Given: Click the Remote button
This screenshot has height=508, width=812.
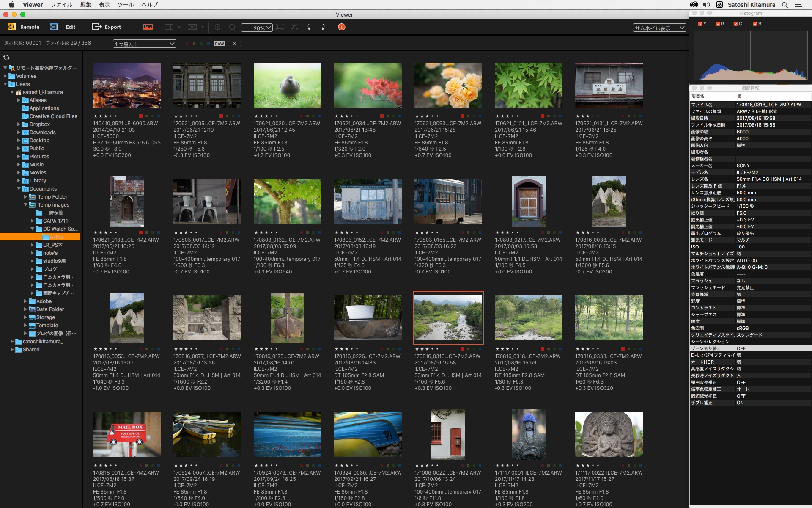Looking at the screenshot, I should 24,27.
